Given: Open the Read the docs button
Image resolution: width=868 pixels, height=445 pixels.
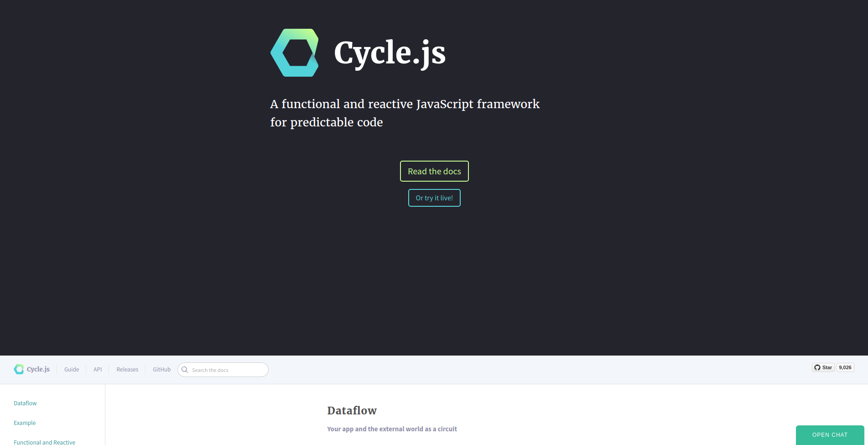Looking at the screenshot, I should tap(434, 171).
